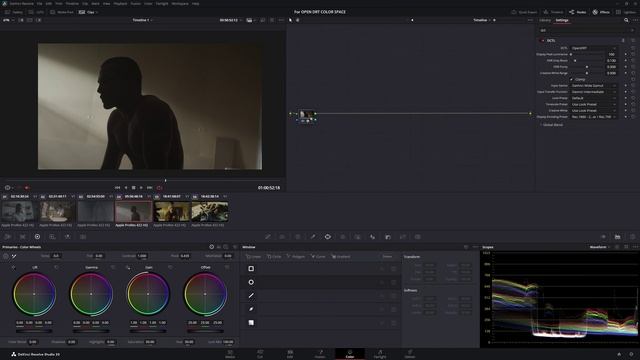The width and height of the screenshot is (640, 360).
Task: Click the Clips button in top toolbar
Action: [88, 12]
